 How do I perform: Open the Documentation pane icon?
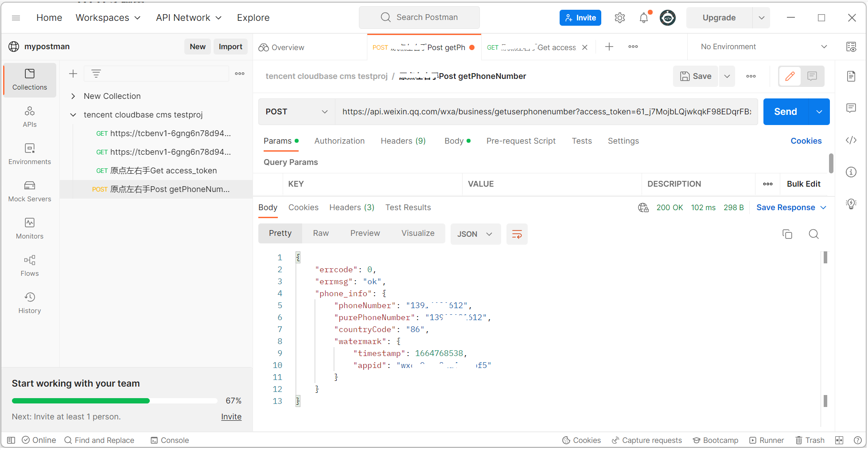(851, 76)
